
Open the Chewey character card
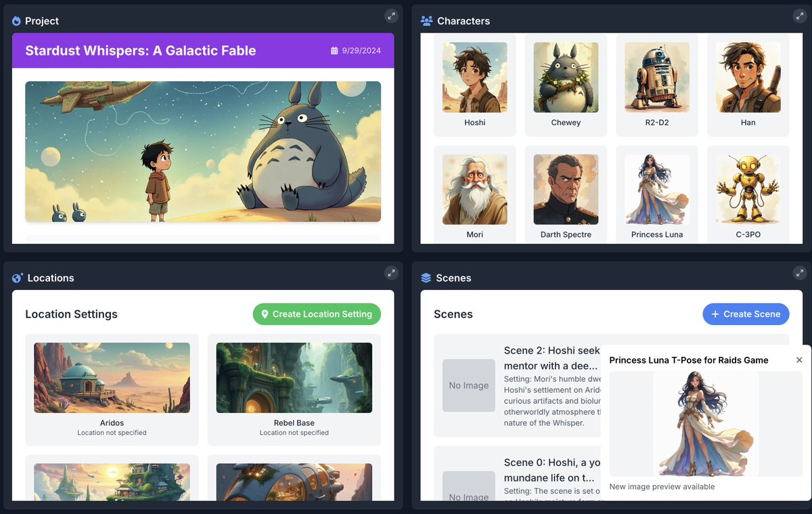click(x=566, y=85)
